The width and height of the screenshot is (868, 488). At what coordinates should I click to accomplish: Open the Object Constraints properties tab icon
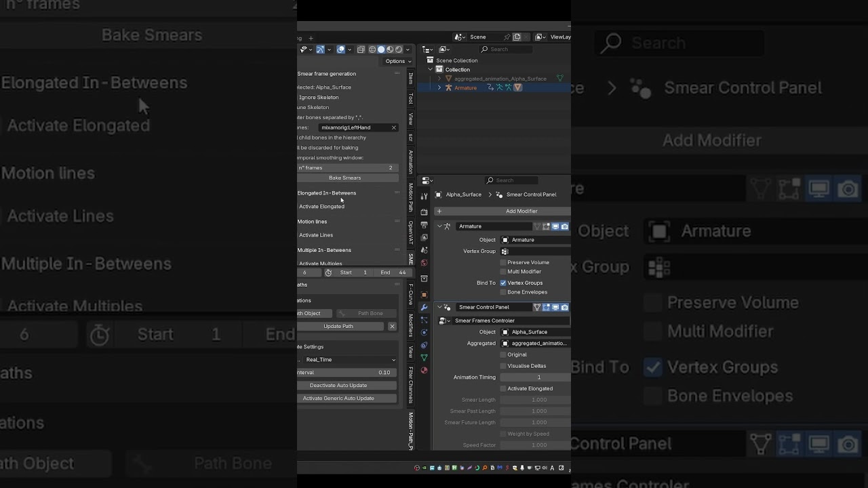[425, 345]
